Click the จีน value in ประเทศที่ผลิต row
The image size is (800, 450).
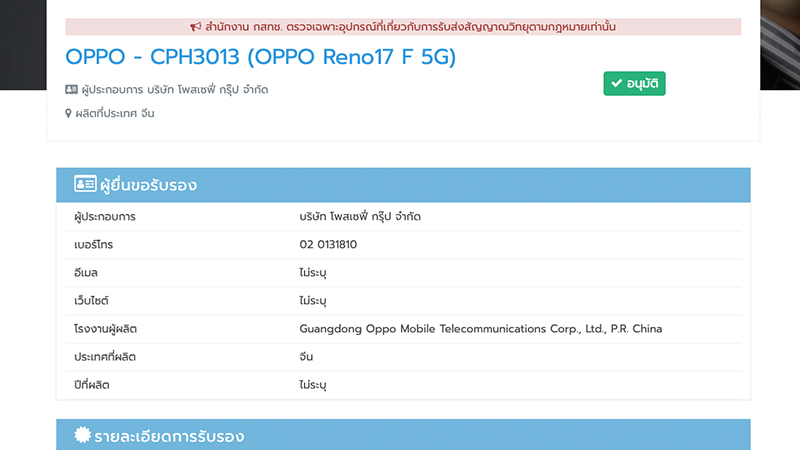tap(306, 357)
